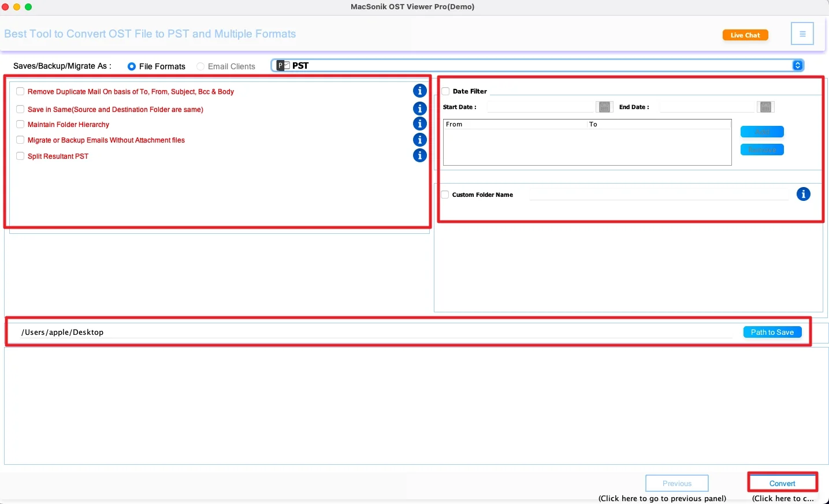Click the PST format icon
The image size is (829, 504).
pyautogui.click(x=283, y=65)
